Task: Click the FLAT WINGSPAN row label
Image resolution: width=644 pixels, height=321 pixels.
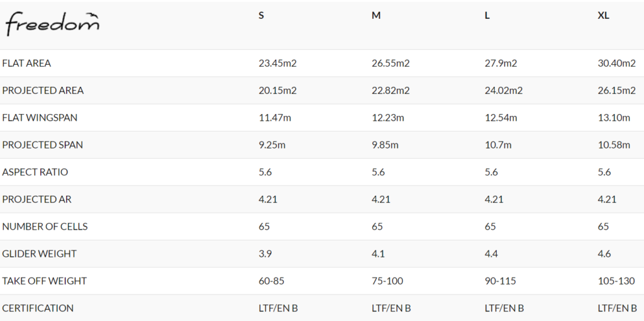Action: click(40, 118)
